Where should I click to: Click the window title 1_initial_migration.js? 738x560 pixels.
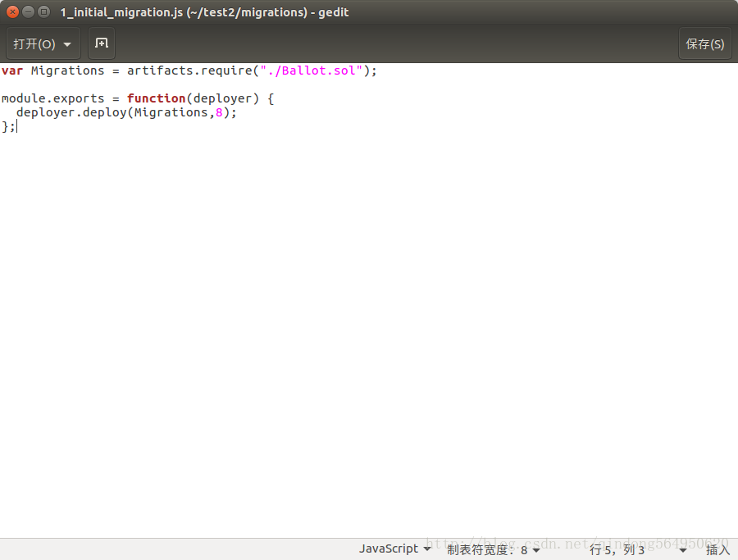121,12
